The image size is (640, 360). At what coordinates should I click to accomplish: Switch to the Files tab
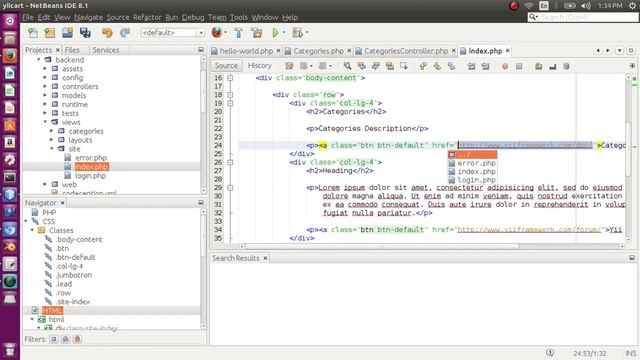coord(72,50)
